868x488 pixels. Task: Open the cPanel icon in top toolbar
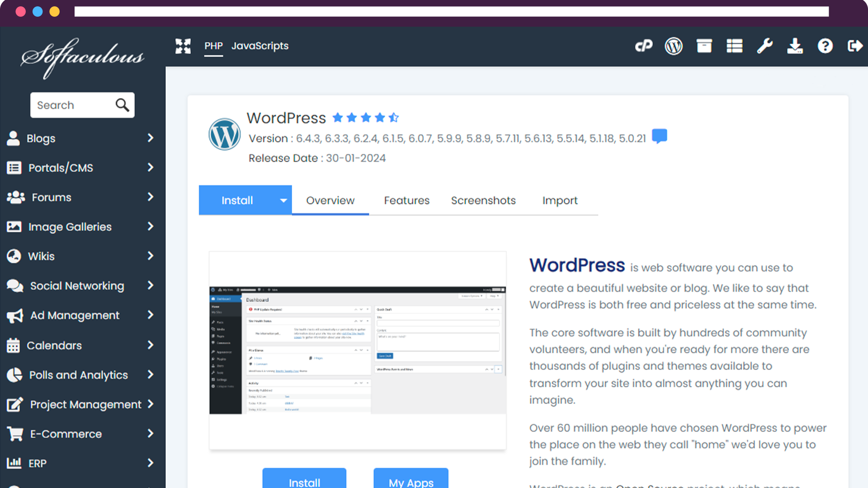[x=643, y=46]
